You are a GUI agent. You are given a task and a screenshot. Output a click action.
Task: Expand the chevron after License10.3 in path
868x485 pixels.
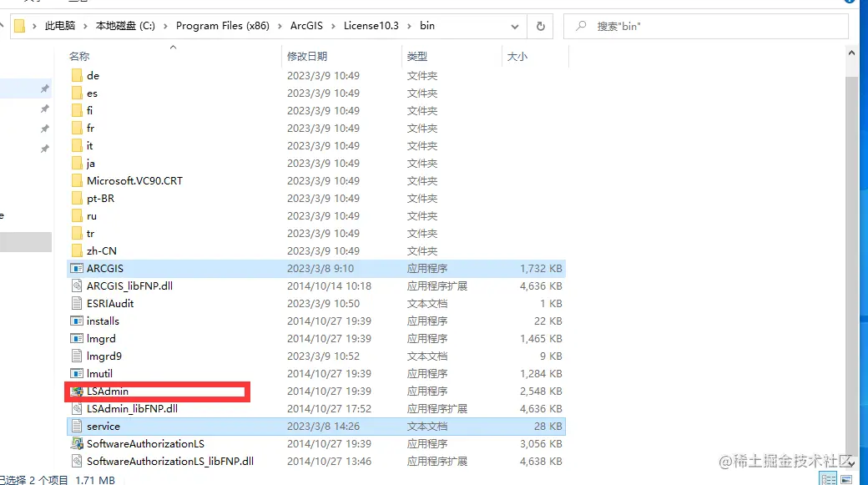coord(410,26)
